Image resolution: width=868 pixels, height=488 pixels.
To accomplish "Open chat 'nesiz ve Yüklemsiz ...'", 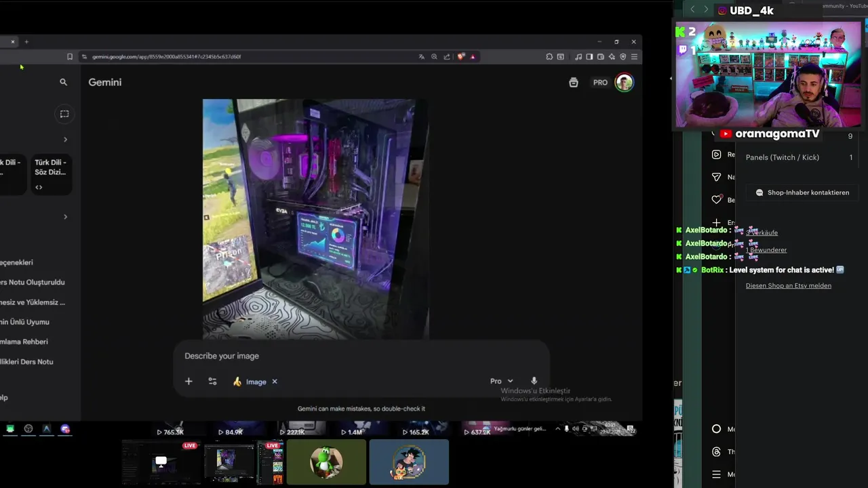I will click(33, 302).
